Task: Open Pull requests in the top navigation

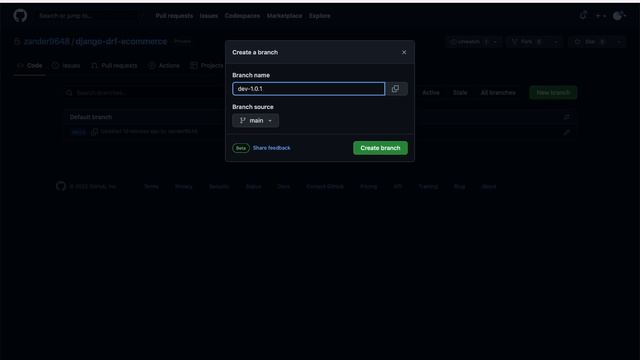Action: 174,16
